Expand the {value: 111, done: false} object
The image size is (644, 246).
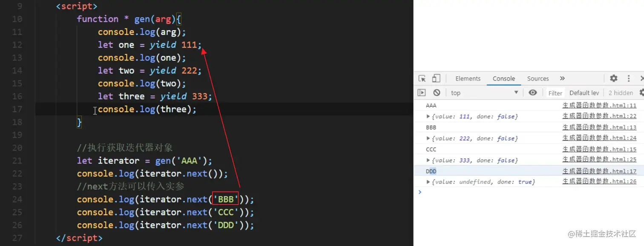[428, 116]
